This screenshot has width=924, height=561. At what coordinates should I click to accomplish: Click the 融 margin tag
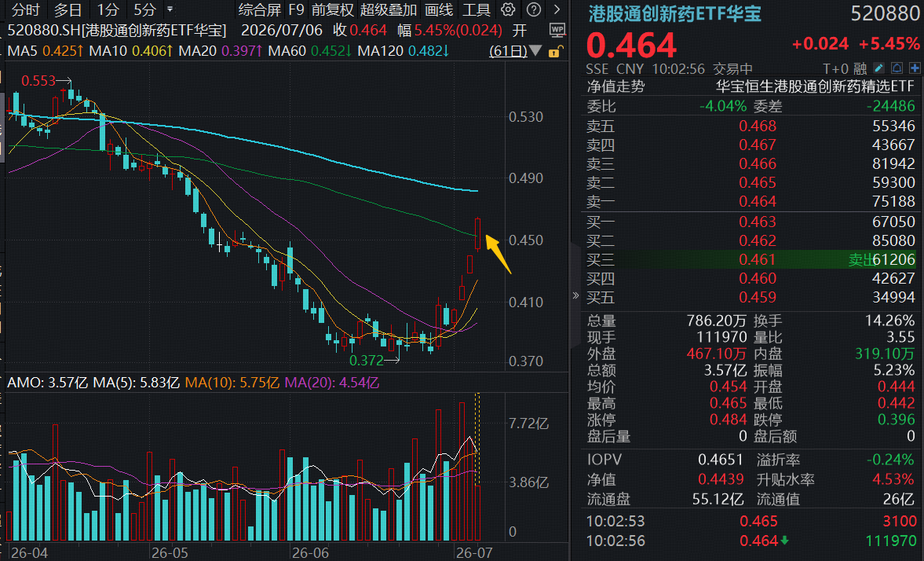click(x=860, y=69)
